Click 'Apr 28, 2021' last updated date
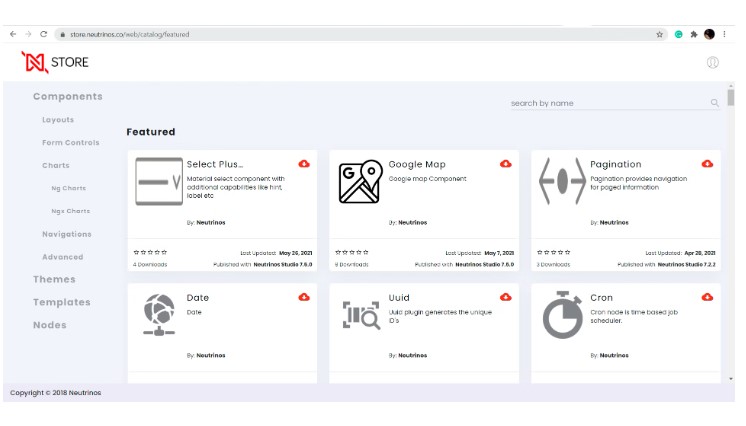746x426 pixels. pos(700,253)
